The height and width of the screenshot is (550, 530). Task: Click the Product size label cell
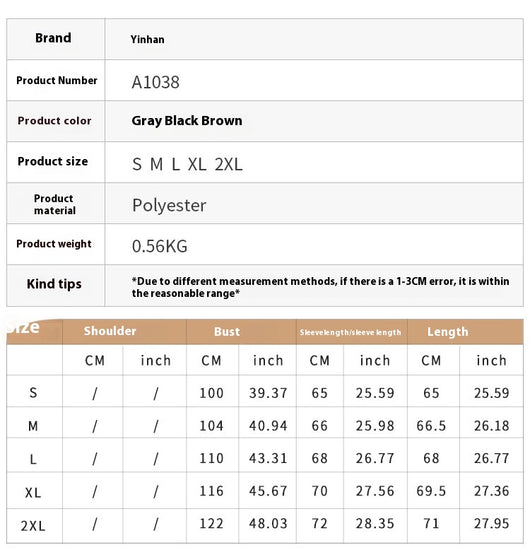tap(56, 162)
